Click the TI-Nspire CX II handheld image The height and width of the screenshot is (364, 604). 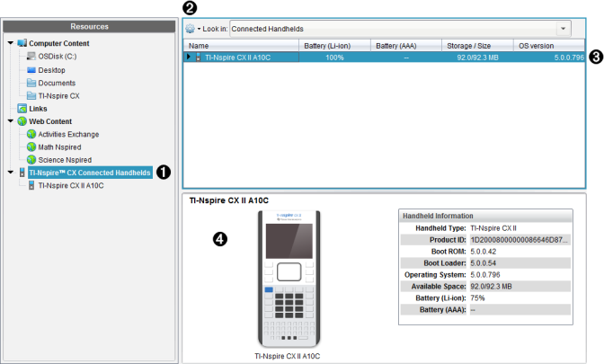[289, 279]
